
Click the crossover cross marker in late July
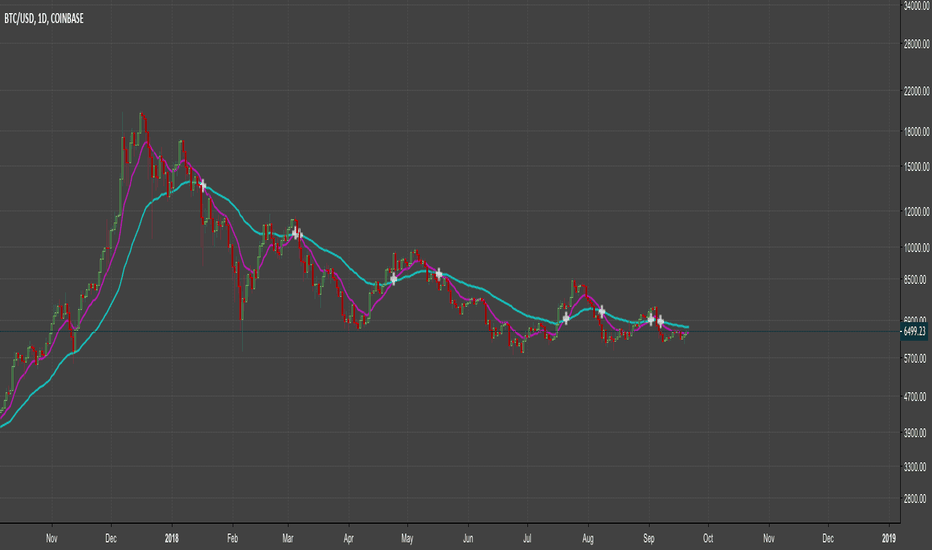[566, 319]
